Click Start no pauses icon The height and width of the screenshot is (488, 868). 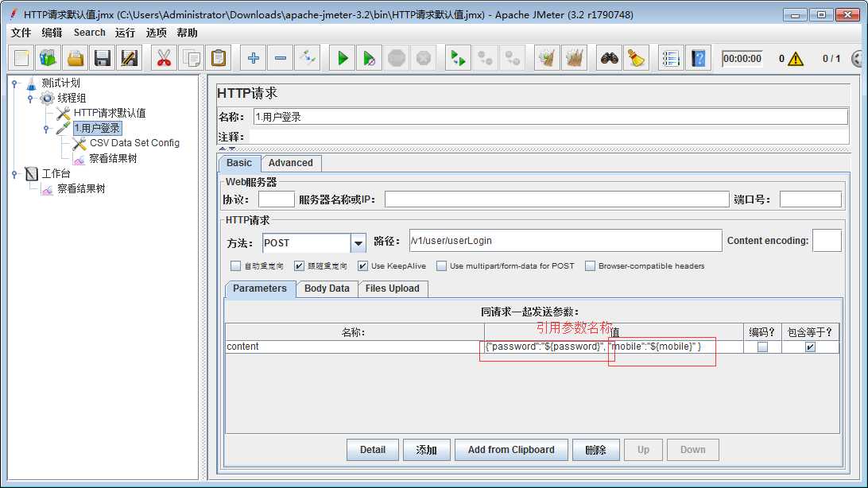click(370, 58)
